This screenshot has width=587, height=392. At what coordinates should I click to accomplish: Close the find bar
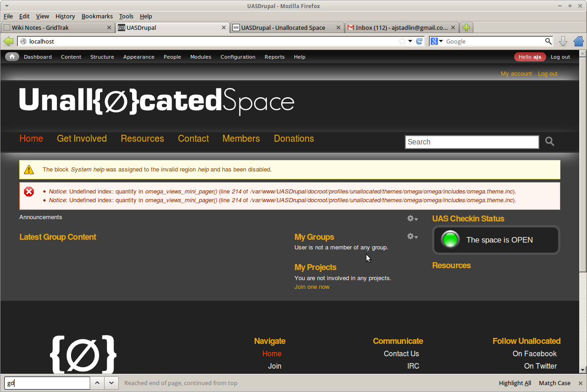tap(580, 383)
